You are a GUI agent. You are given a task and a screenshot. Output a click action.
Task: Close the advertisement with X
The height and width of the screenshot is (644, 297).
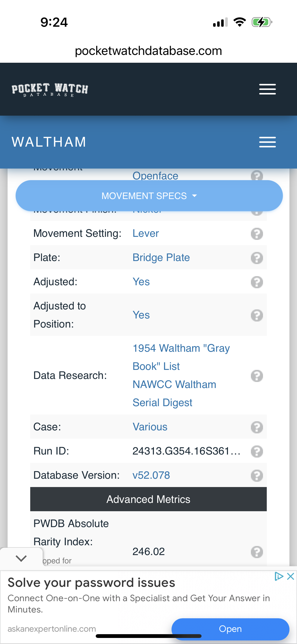click(x=290, y=576)
